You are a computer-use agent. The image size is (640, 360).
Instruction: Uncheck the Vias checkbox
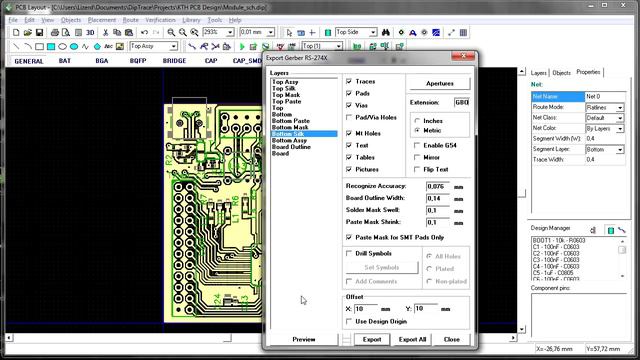click(x=349, y=105)
